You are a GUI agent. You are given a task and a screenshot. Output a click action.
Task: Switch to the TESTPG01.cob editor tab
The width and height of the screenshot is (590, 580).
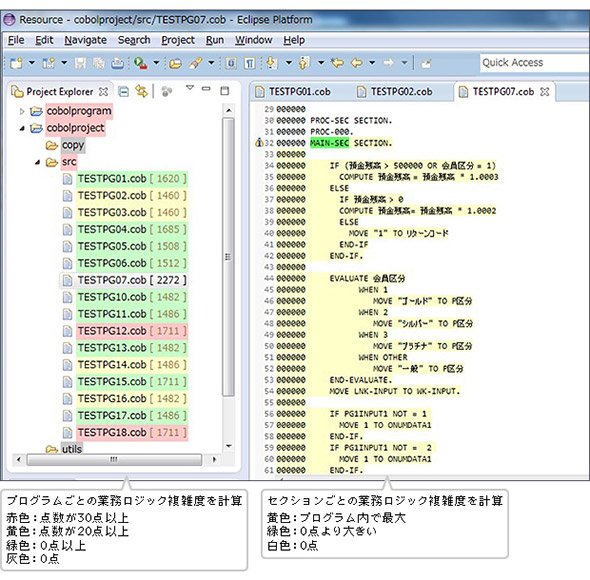(x=292, y=92)
